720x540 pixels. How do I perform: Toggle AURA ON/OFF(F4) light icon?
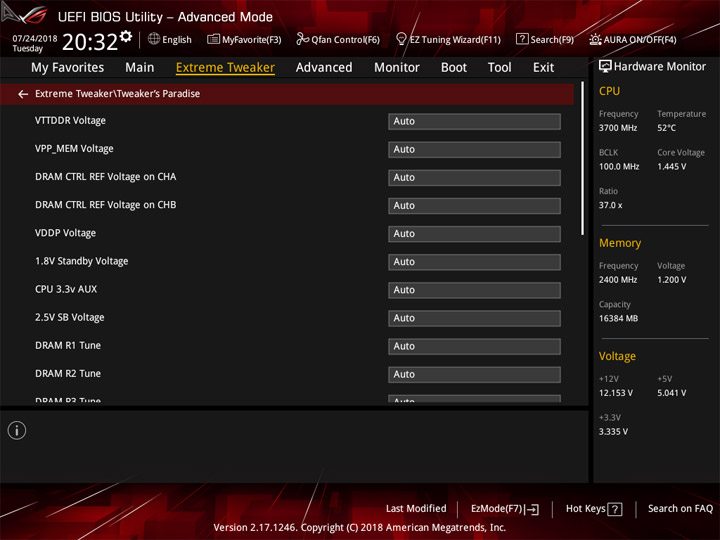pyautogui.click(x=595, y=39)
